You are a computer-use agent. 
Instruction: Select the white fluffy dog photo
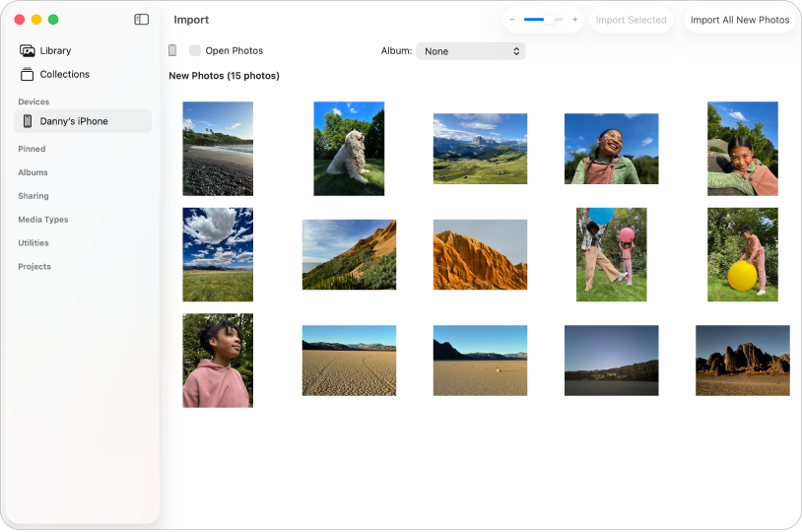tap(349, 149)
